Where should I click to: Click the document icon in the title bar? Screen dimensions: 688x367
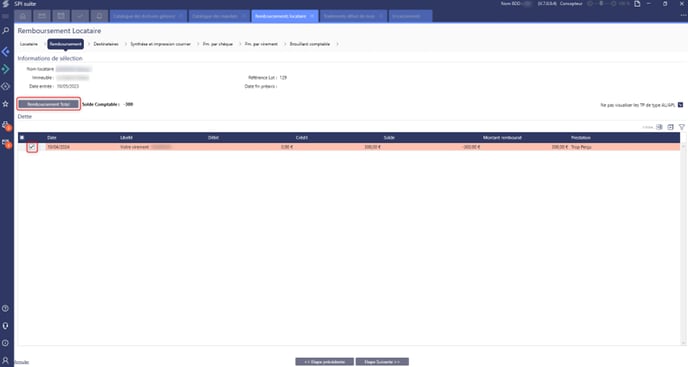pyautogui.click(x=637, y=4)
